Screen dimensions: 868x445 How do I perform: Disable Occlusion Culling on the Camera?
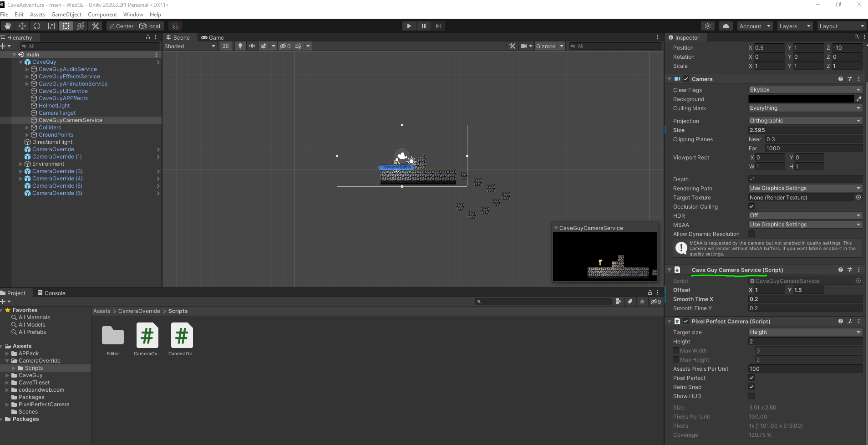coord(751,206)
